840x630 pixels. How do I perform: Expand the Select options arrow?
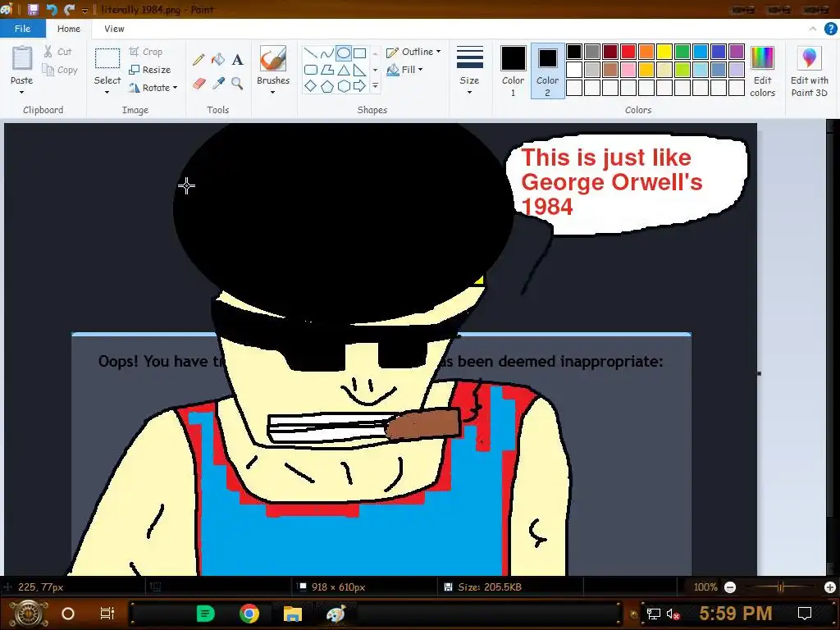tap(107, 93)
